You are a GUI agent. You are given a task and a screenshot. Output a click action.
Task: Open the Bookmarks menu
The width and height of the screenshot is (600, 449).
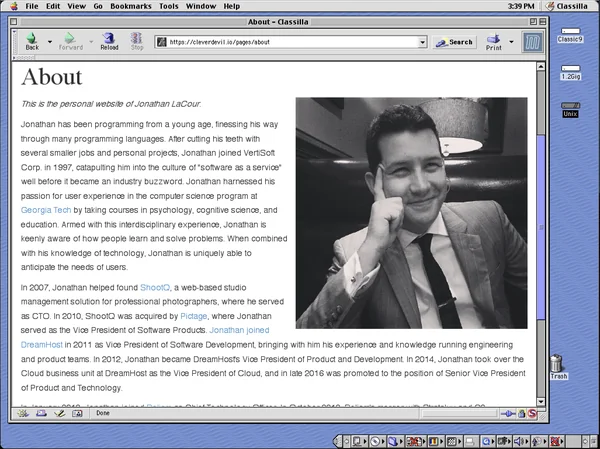coord(129,6)
